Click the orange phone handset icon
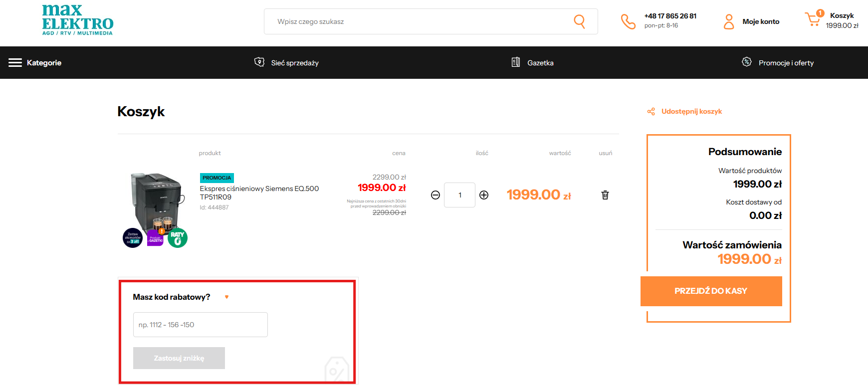The height and width of the screenshot is (391, 868). point(628,21)
